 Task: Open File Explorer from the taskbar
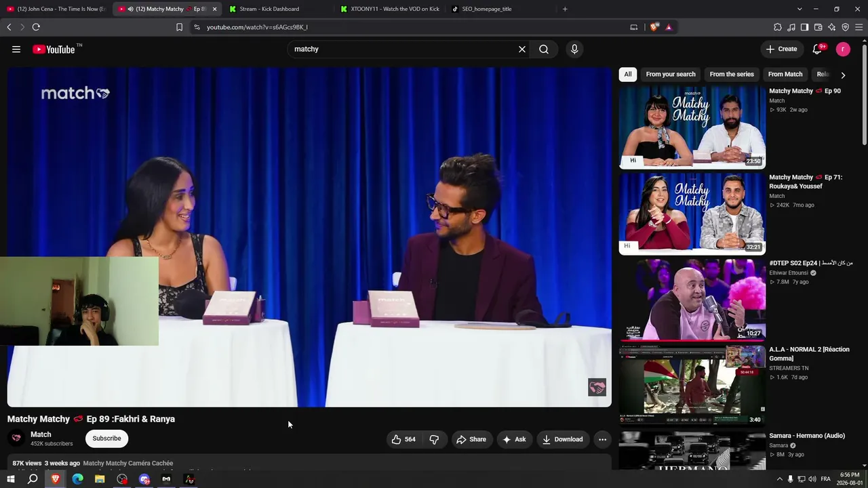coord(100,479)
